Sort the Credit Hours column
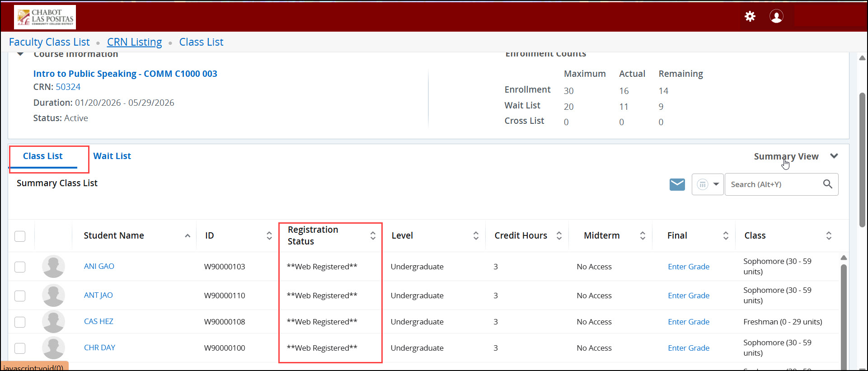 tap(559, 235)
